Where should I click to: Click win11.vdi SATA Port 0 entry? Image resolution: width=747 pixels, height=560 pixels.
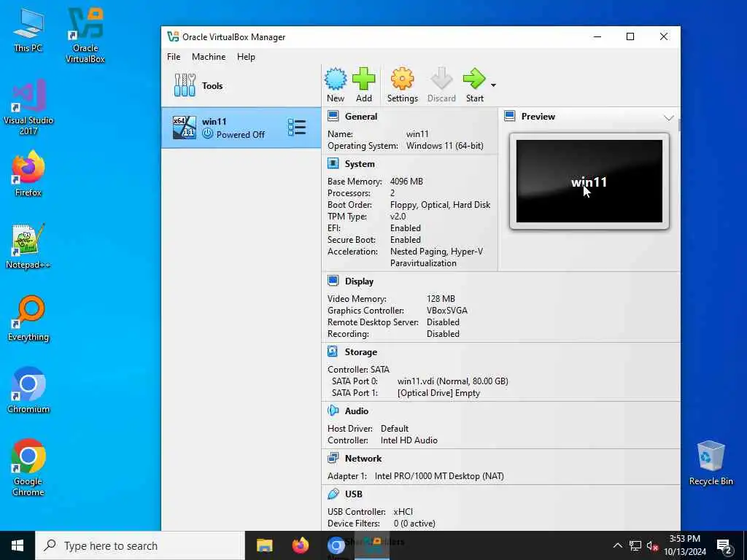click(x=452, y=381)
